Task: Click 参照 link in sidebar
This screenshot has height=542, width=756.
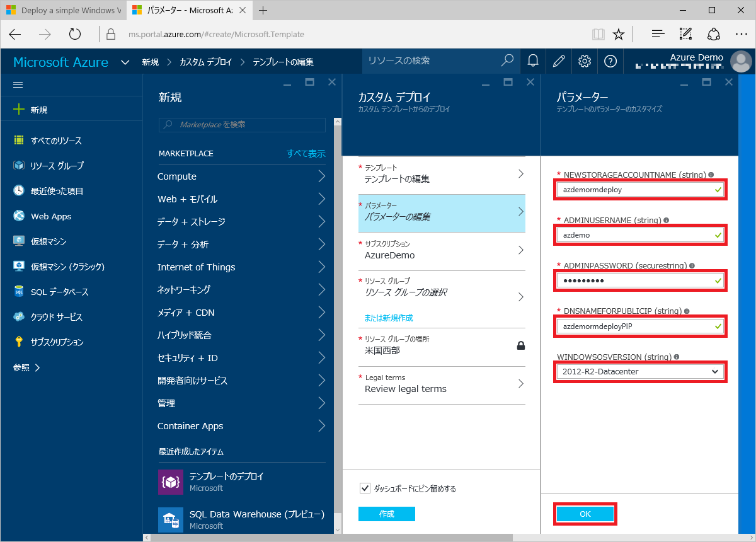Action: (27, 367)
